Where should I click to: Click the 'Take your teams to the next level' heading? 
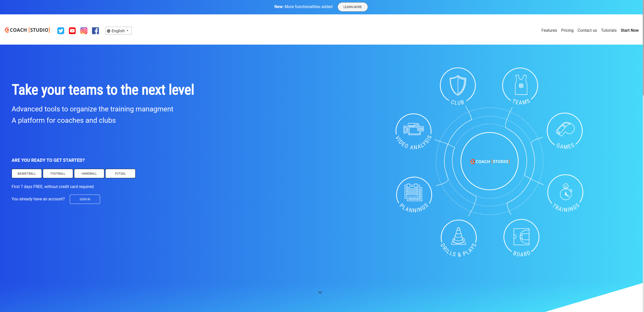pos(103,89)
